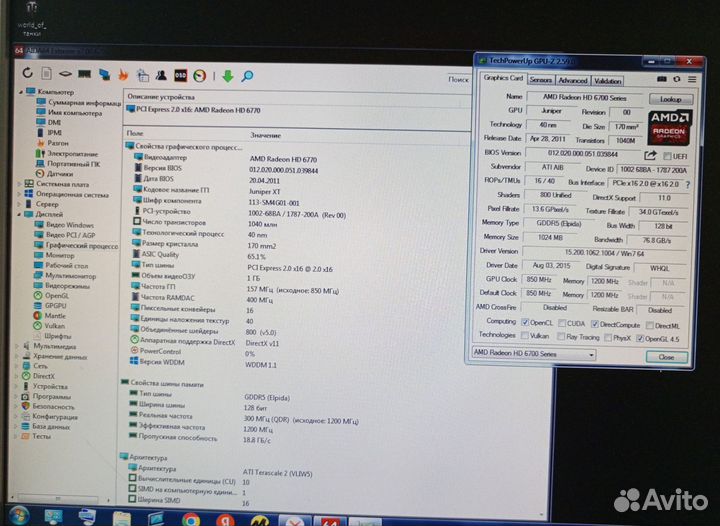The image size is (720, 526).
Task: Toggle the OpenGL 4.5 checkbox
Action: (640, 339)
